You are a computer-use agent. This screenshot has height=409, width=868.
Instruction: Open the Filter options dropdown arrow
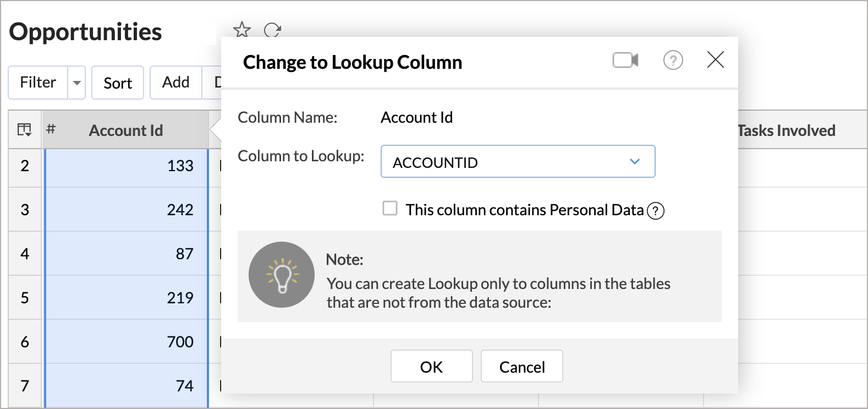tap(76, 83)
